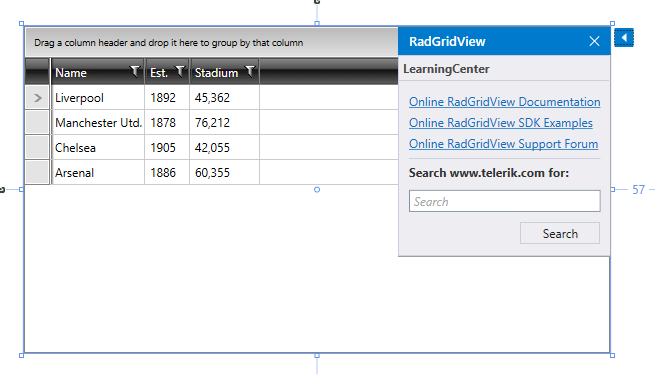This screenshot has width=658, height=384.
Task: Click the Search button
Action: coord(560,233)
